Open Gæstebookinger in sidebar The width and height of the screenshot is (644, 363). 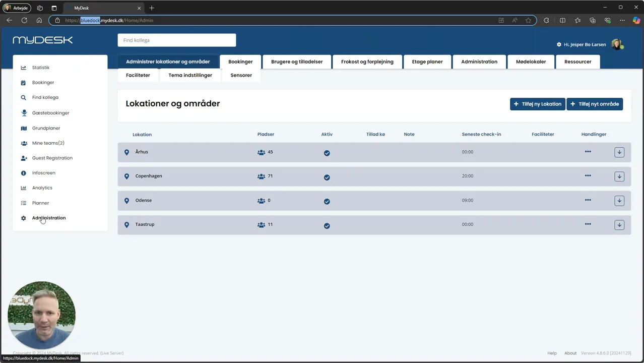(x=50, y=113)
